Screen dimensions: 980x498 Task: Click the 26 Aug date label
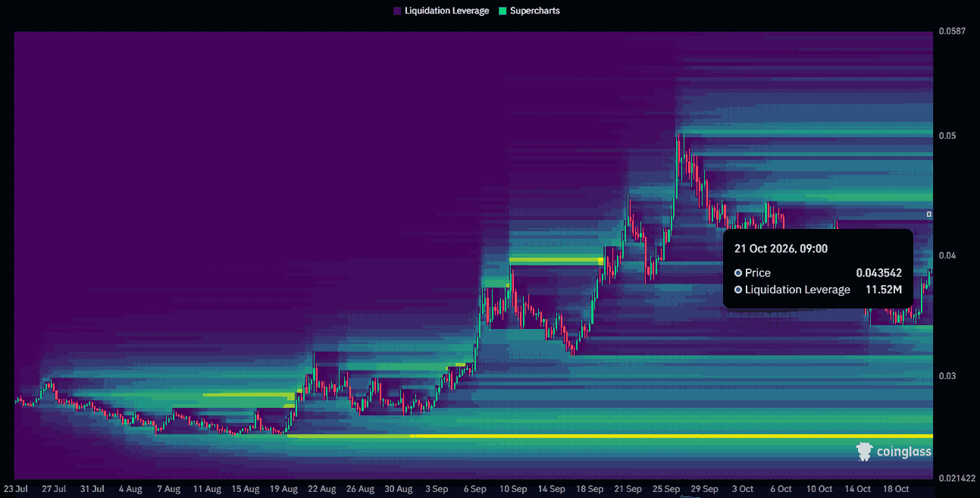tap(360, 489)
